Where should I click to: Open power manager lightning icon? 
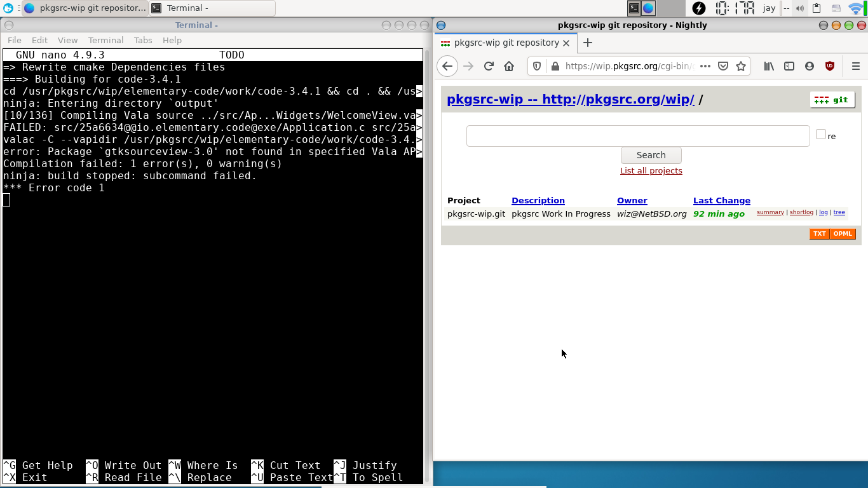click(699, 8)
